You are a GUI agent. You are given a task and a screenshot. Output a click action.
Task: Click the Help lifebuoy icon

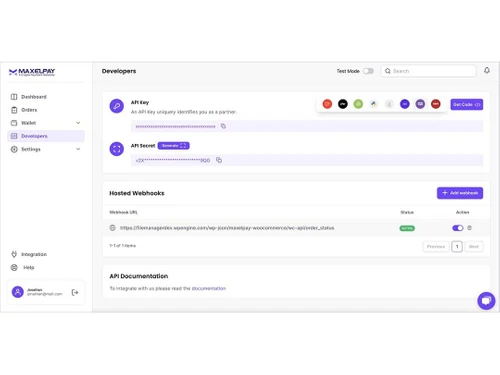coord(14,267)
